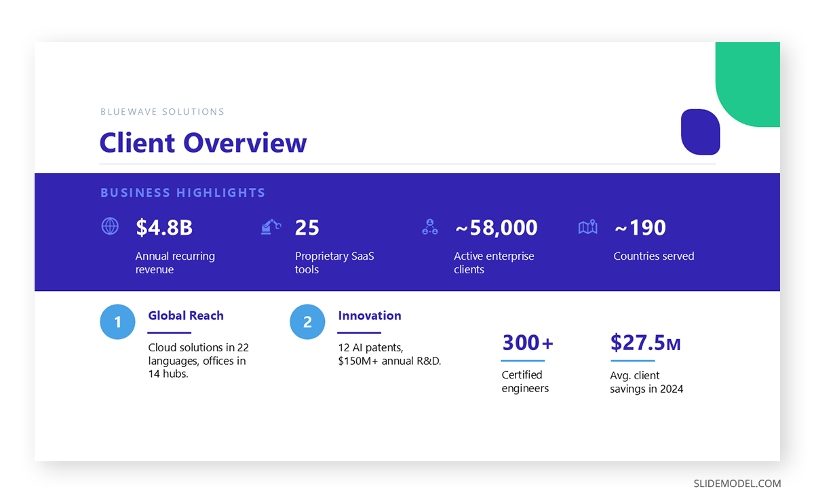Select the Innovation heading
The height and width of the screenshot is (504, 814).
click(x=370, y=315)
